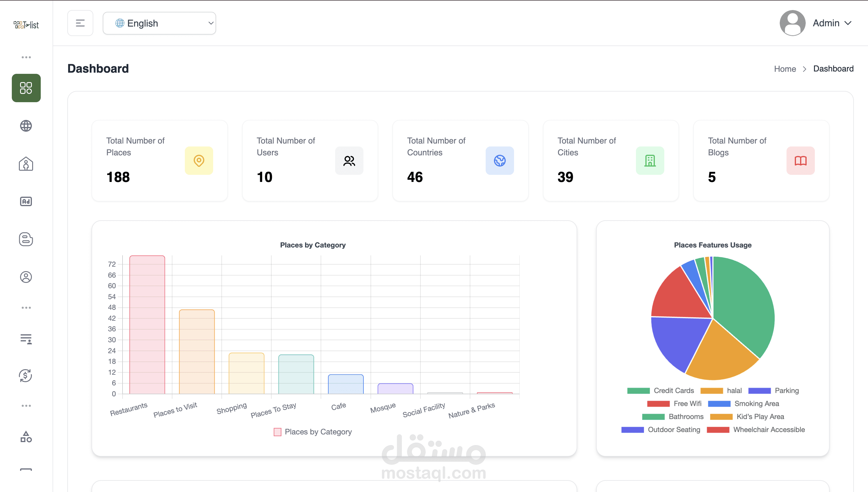
Task: Toggle Wheelchair Accessible legend entry
Action: point(769,430)
